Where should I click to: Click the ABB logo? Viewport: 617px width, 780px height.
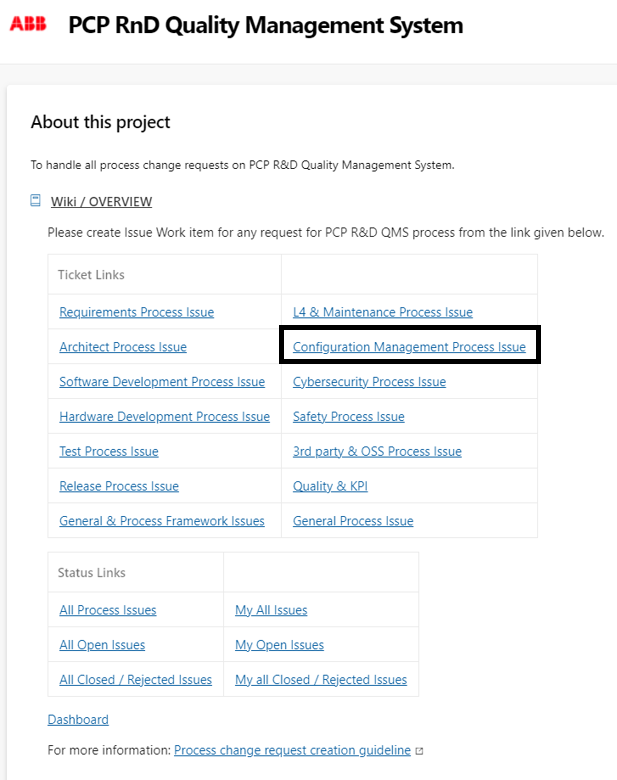(x=28, y=23)
